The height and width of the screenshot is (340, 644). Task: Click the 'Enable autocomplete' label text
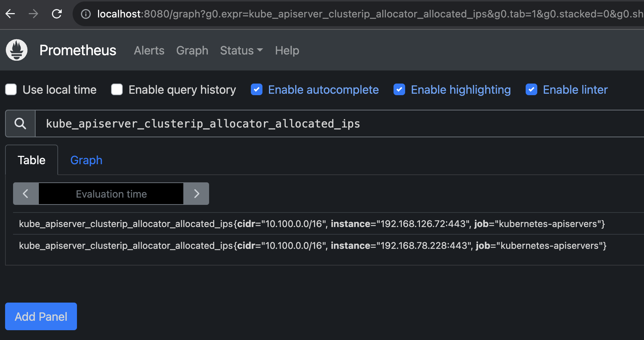[x=323, y=90]
